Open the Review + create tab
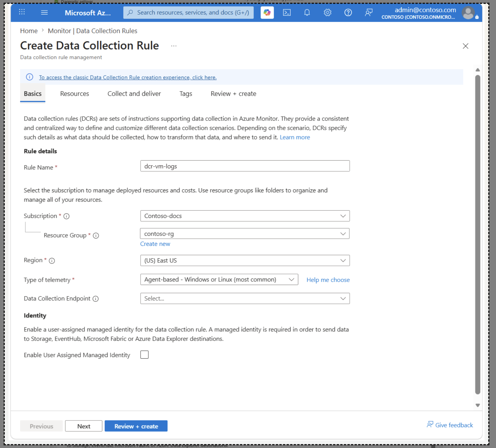The width and height of the screenshot is (496, 448). pyautogui.click(x=233, y=94)
